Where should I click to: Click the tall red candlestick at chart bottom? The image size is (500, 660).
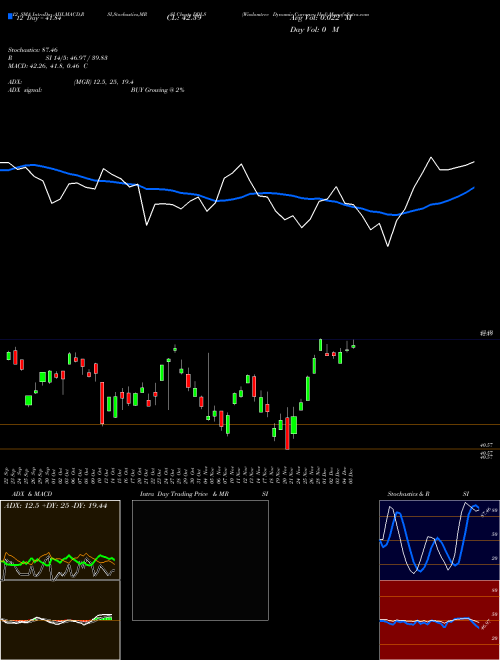(287, 434)
